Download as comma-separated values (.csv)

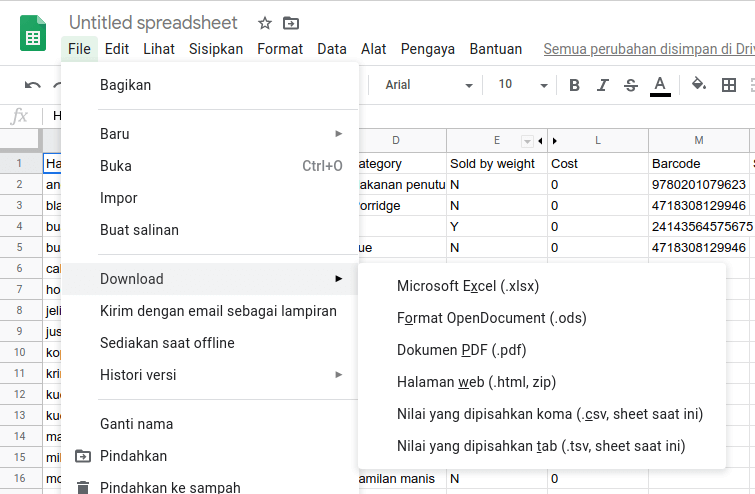click(542, 414)
